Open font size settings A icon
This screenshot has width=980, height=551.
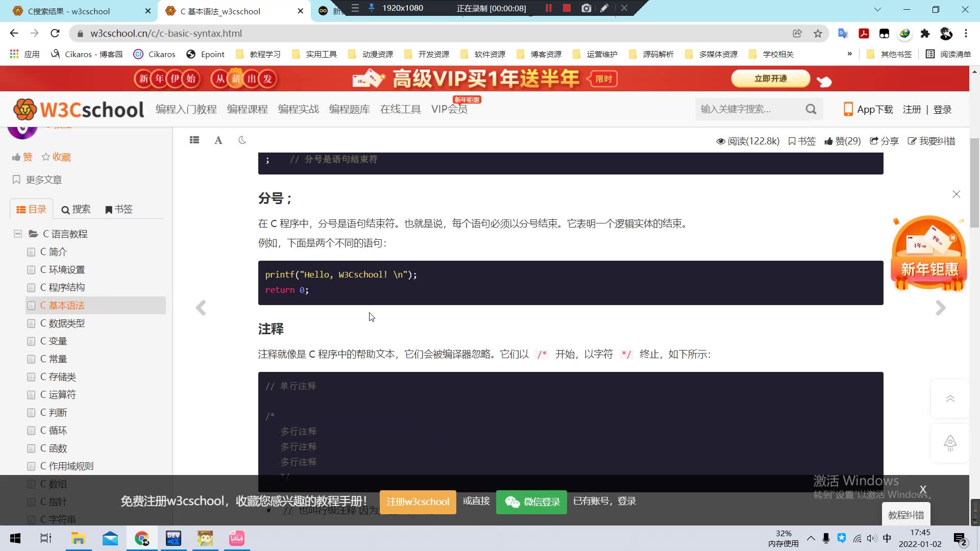pyautogui.click(x=218, y=140)
